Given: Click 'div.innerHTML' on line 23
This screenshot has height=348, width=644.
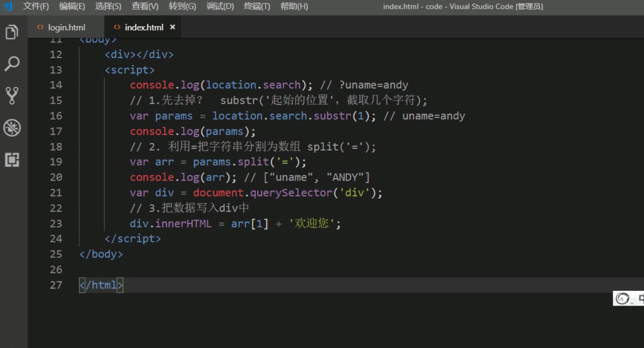Looking at the screenshot, I should 171,224.
